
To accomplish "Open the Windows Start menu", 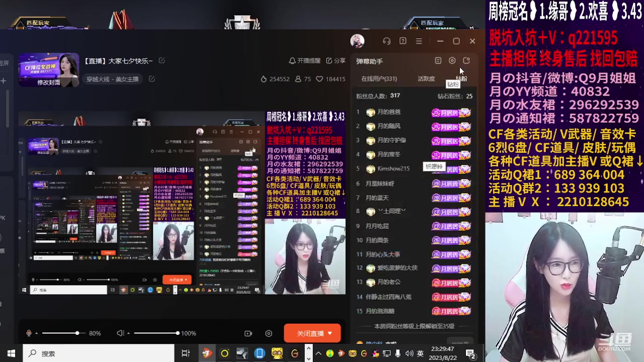I will 11,353.
